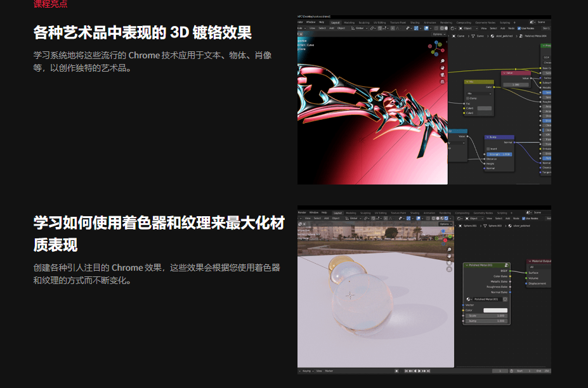The image size is (588, 388).
Task: Jump to end frame in timeline controls
Action: click(428, 371)
